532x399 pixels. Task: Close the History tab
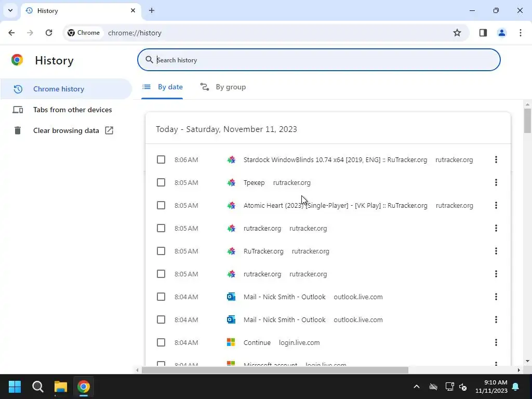pyautogui.click(x=133, y=10)
